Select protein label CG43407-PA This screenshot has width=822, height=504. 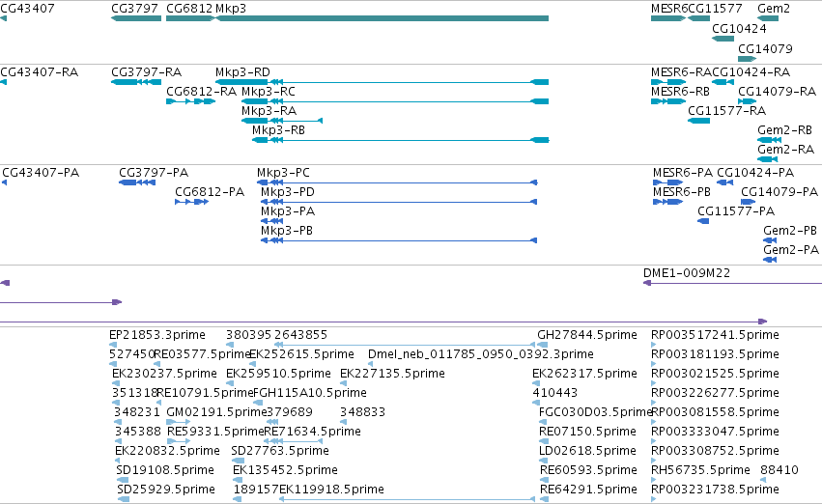(x=41, y=173)
